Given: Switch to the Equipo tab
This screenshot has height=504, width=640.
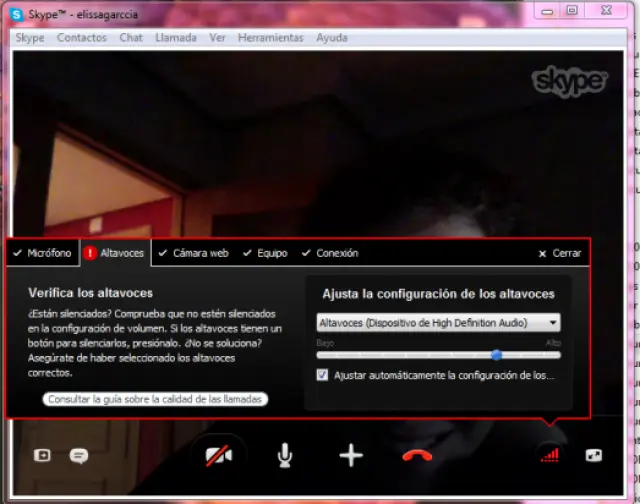Looking at the screenshot, I should 265,253.
